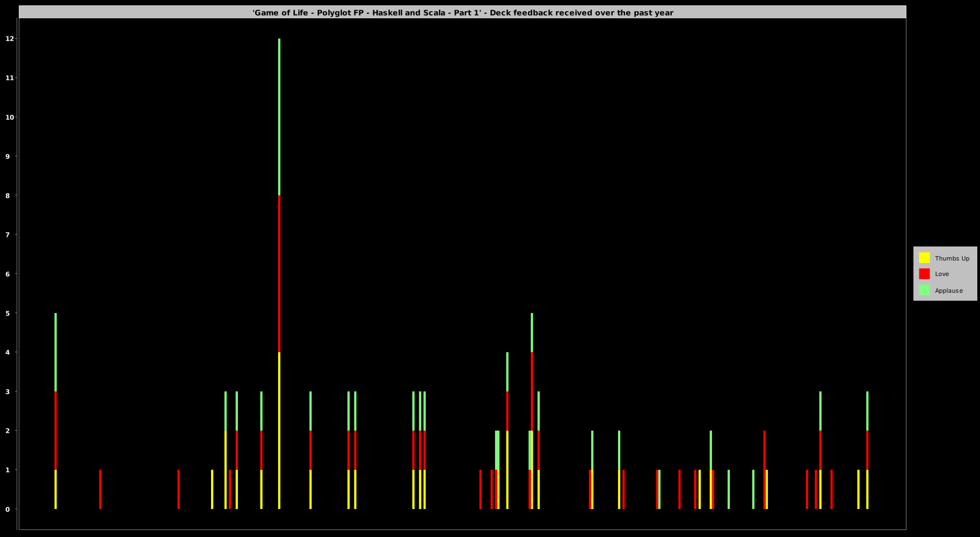Click the y-axis label 11
Image resolution: width=980 pixels, height=537 pixels.
9,78
